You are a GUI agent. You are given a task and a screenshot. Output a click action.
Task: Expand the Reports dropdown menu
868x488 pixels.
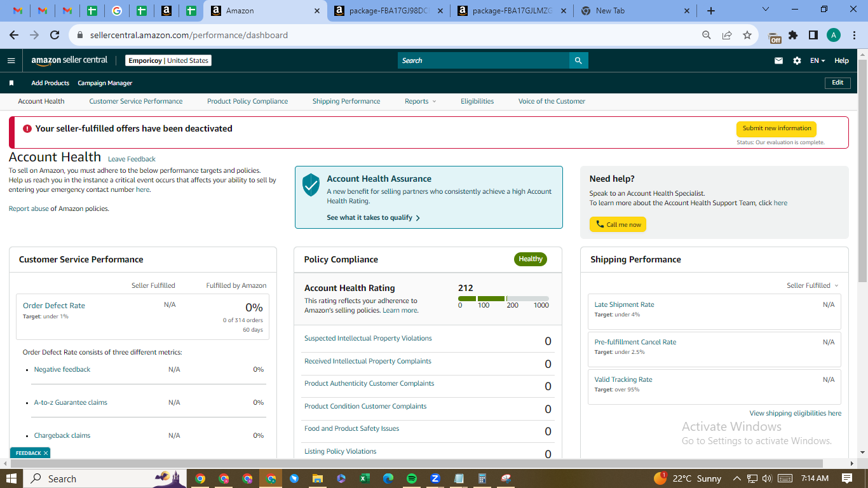[x=421, y=102]
